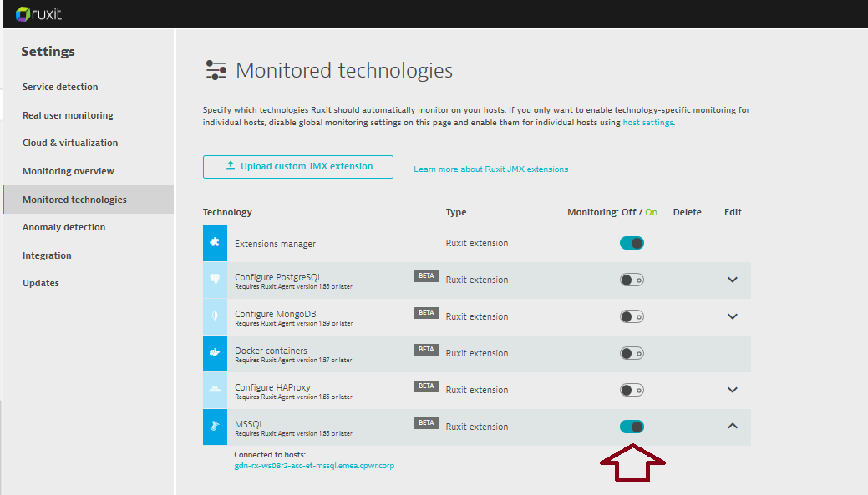868x495 pixels.
Task: Open the connected MSSQL host link
Action: pos(314,466)
